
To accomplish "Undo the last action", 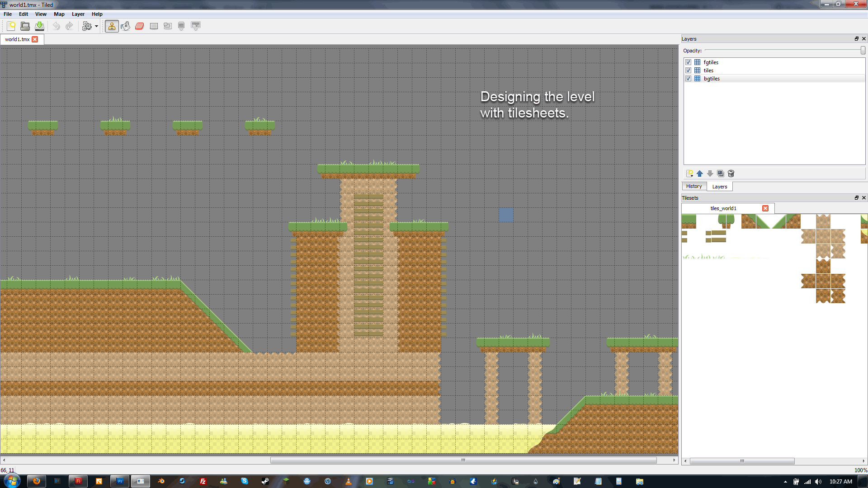I will [56, 26].
